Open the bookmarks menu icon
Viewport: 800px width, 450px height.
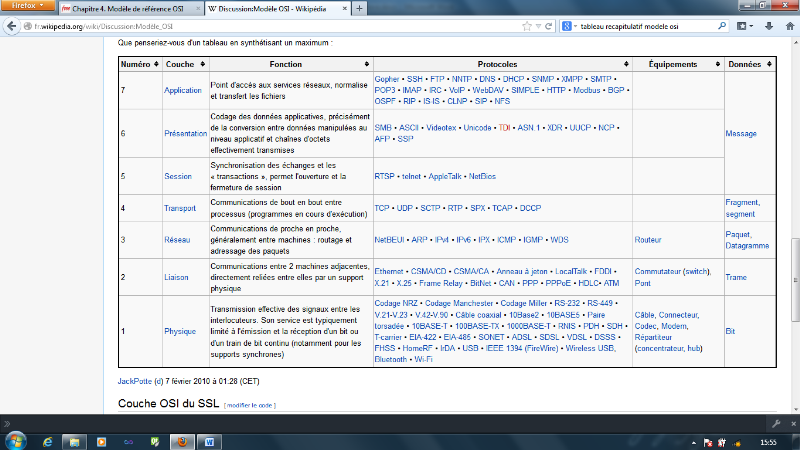(744, 26)
